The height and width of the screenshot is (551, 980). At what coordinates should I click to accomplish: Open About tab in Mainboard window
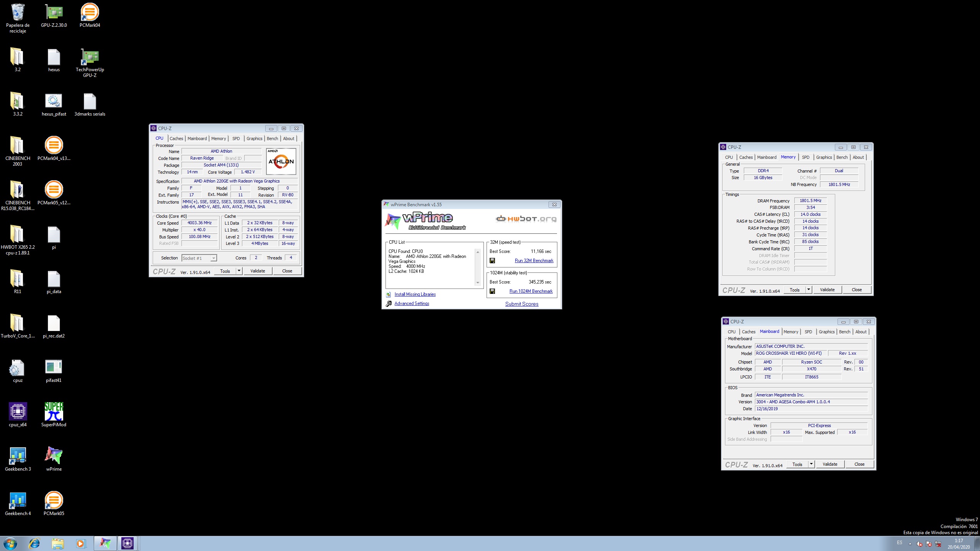861,332
